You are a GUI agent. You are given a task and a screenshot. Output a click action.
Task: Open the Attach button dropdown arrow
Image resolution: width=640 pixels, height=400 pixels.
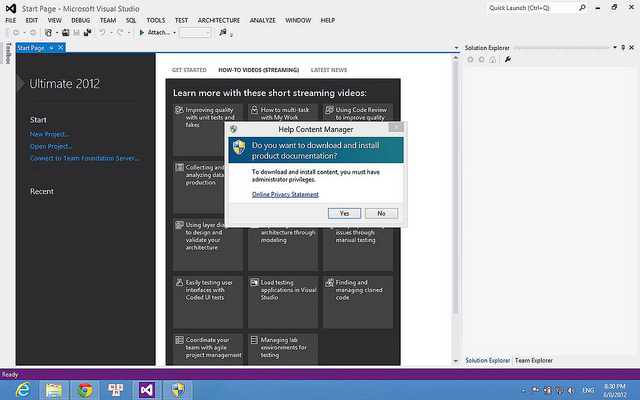click(x=174, y=33)
